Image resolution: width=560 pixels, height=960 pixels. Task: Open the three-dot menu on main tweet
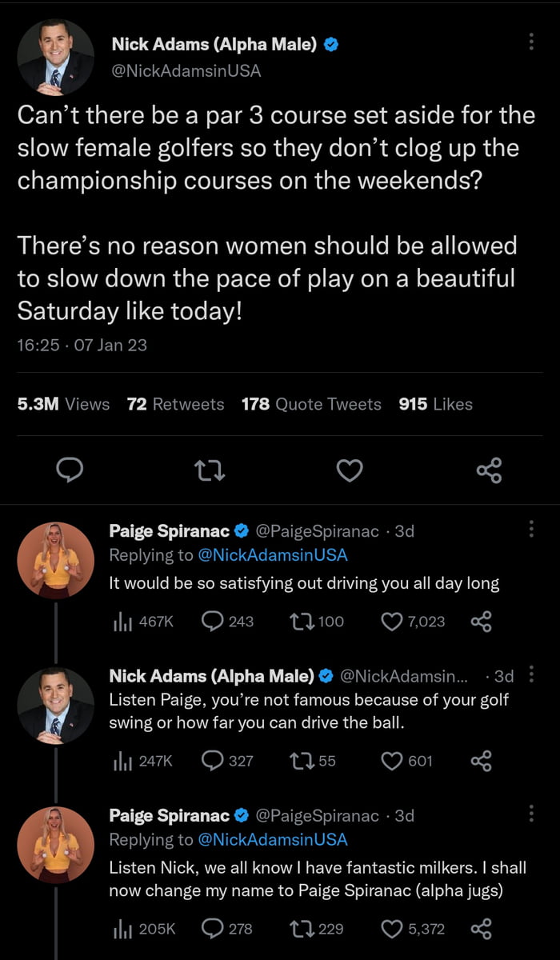pyautogui.click(x=532, y=42)
